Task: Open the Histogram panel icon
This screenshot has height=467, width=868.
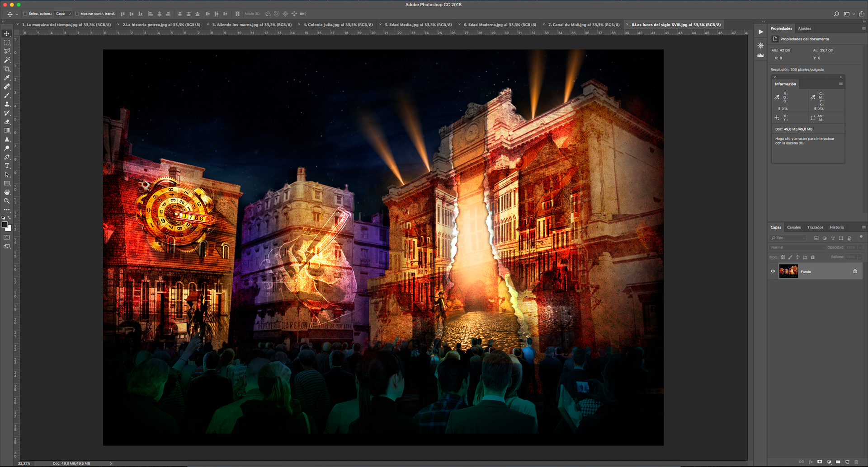Action: pos(761,55)
